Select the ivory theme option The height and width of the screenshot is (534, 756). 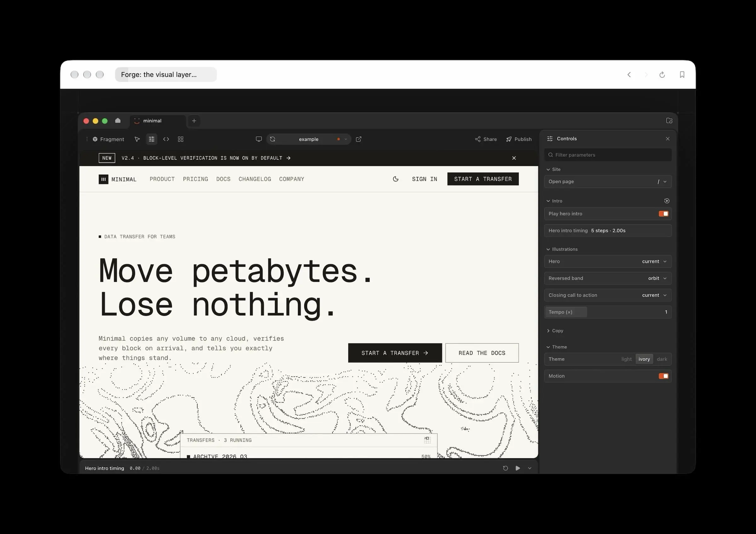pyautogui.click(x=644, y=359)
